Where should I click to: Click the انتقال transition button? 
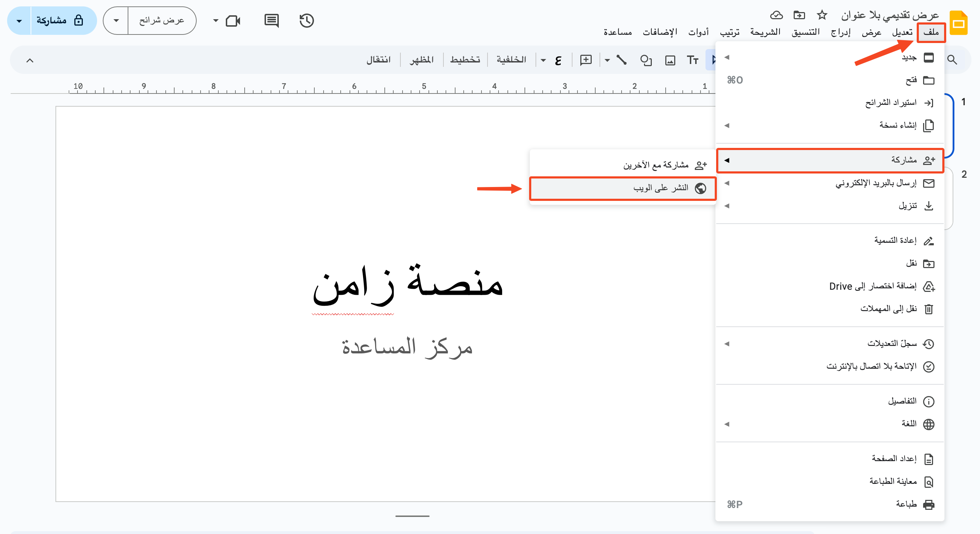378,60
